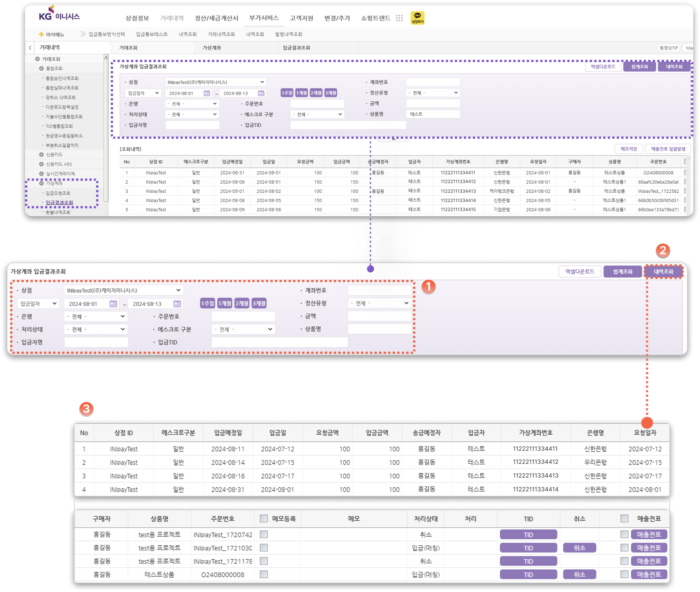Tick memo checkbox for order INIpayTest_1721178
This screenshot has height=592, width=700.
tap(264, 561)
